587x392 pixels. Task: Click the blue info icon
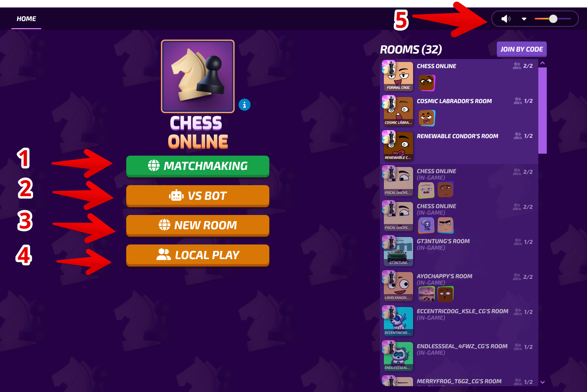(x=244, y=105)
